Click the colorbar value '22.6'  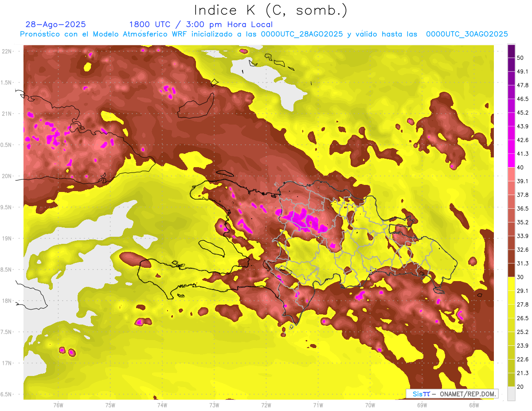(523, 359)
